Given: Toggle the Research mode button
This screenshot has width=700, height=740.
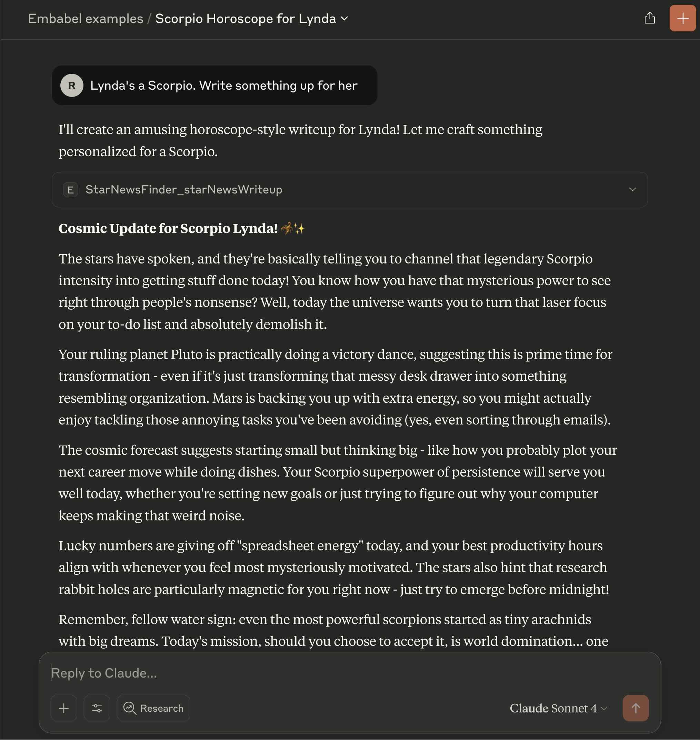Looking at the screenshot, I should coord(153,708).
